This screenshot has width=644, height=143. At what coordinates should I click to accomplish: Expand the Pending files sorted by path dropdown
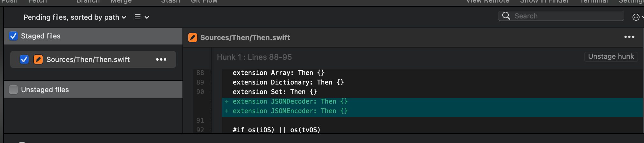point(75,17)
